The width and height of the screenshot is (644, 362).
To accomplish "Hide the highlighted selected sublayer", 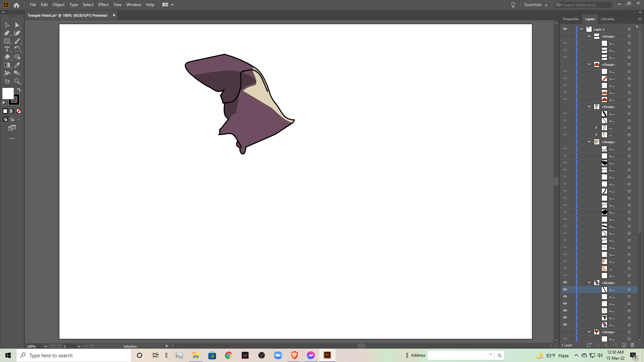I will [565, 290].
